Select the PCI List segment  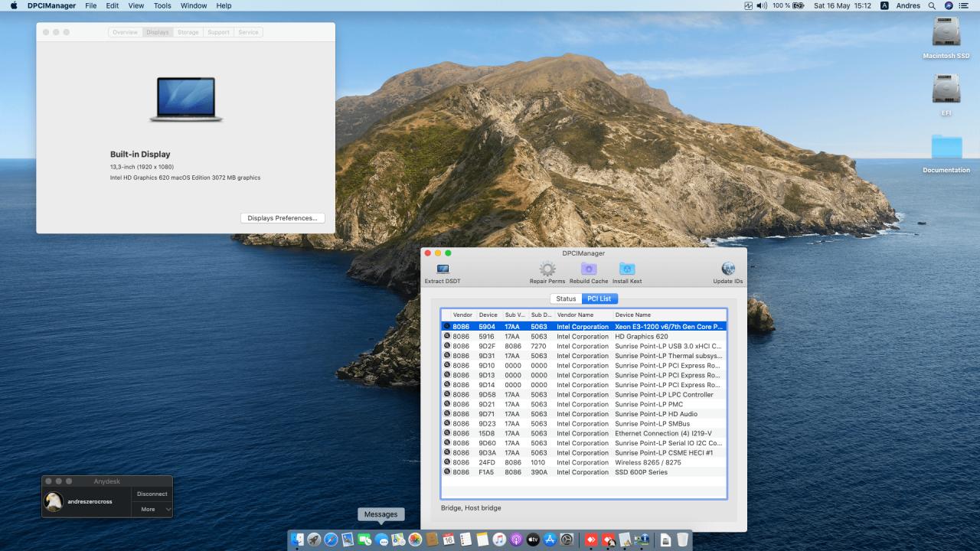click(x=599, y=298)
